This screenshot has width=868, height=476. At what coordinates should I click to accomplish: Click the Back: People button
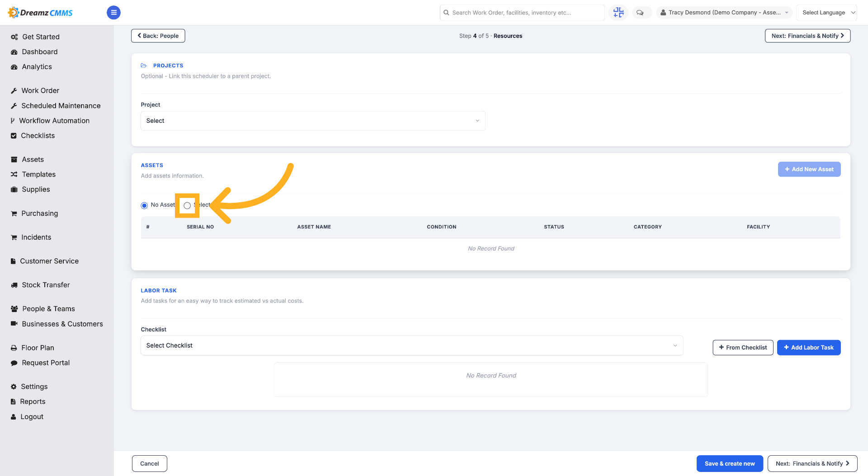tap(158, 36)
